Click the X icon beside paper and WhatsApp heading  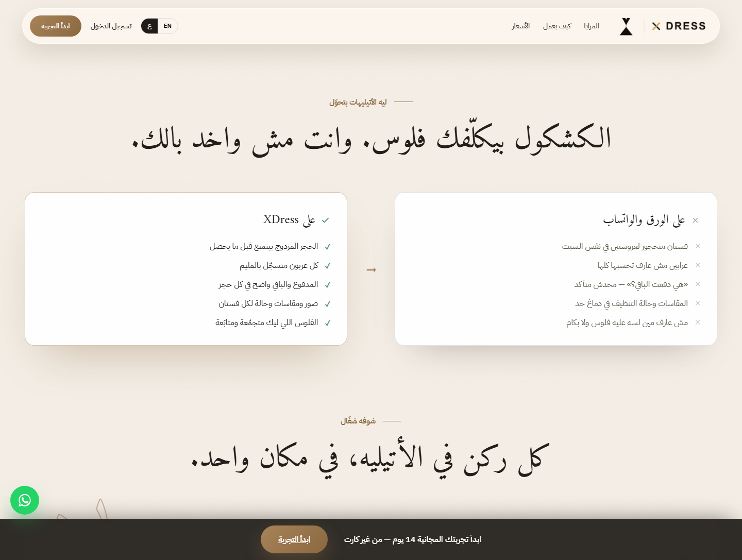pyautogui.click(x=695, y=220)
